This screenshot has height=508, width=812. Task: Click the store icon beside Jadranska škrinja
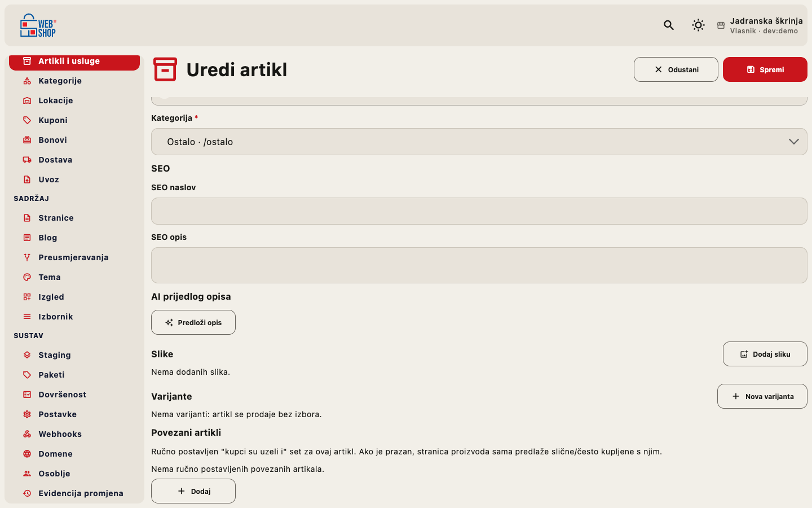click(x=721, y=25)
